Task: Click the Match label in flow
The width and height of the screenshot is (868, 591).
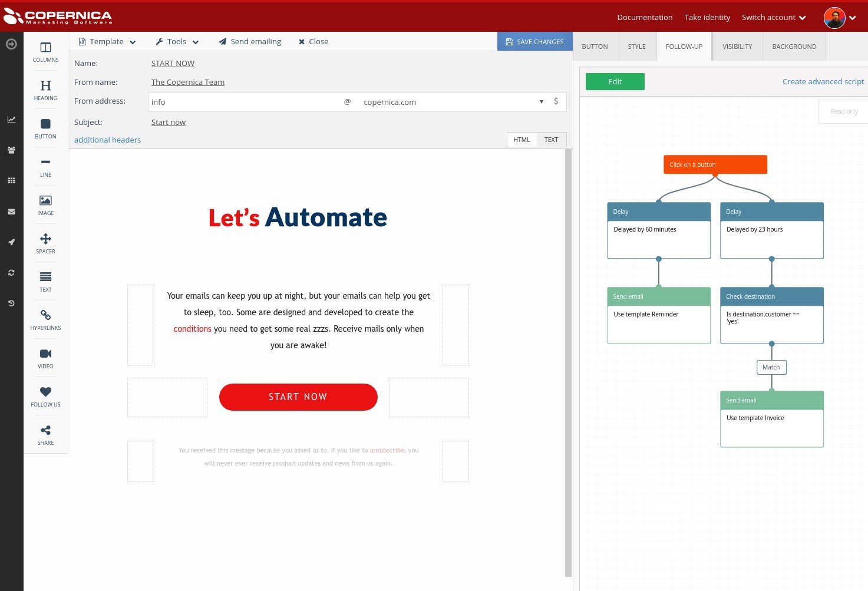Action: point(771,367)
